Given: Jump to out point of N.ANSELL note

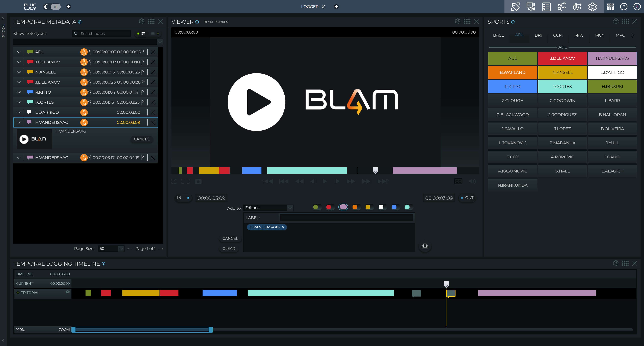Looking at the screenshot, I should 143,72.
